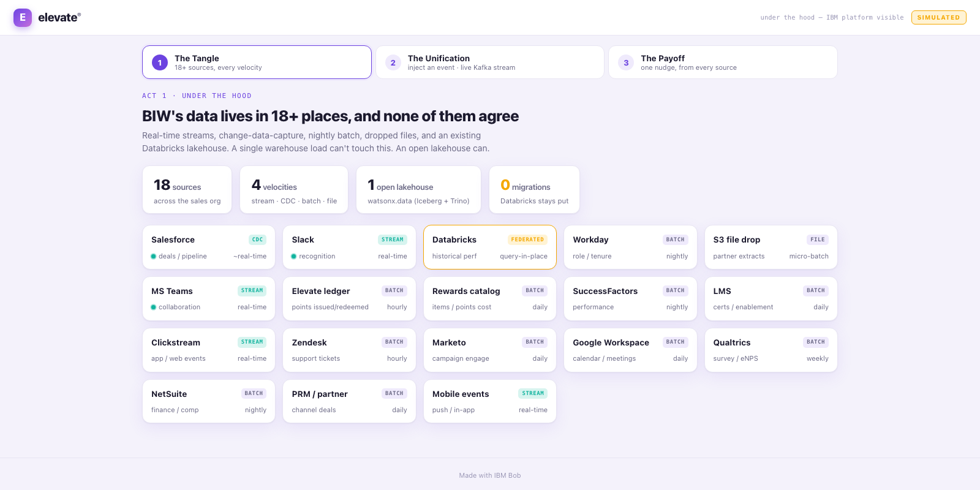Image resolution: width=980 pixels, height=490 pixels.
Task: Click the FEDERATED badge on Databricks
Action: 527,239
